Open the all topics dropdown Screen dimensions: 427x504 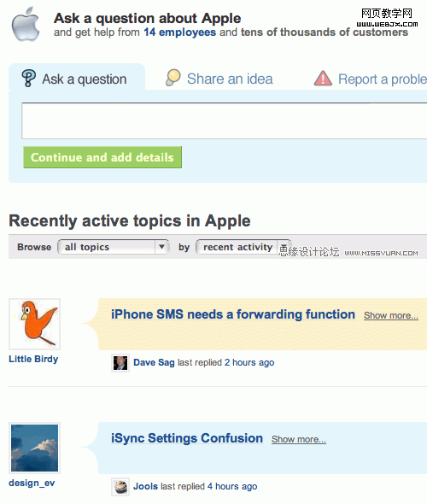(113, 247)
